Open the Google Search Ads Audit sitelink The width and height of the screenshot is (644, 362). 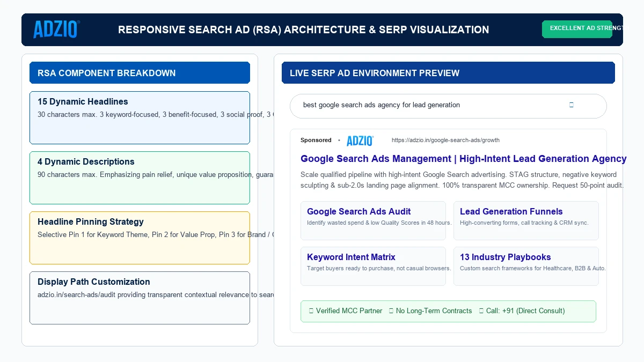pyautogui.click(x=359, y=211)
